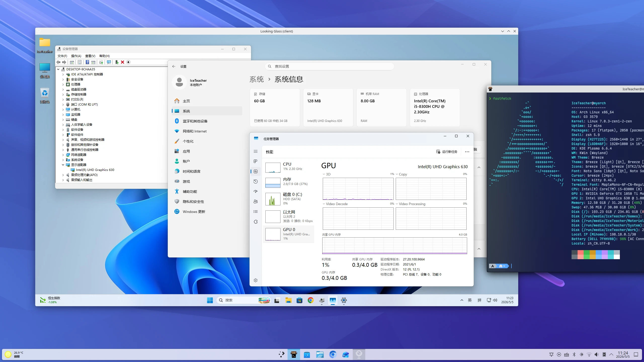The width and height of the screenshot is (644, 362).
Task: Expand the 网络适配器 node in Device Manager
Action: pyautogui.click(x=63, y=155)
